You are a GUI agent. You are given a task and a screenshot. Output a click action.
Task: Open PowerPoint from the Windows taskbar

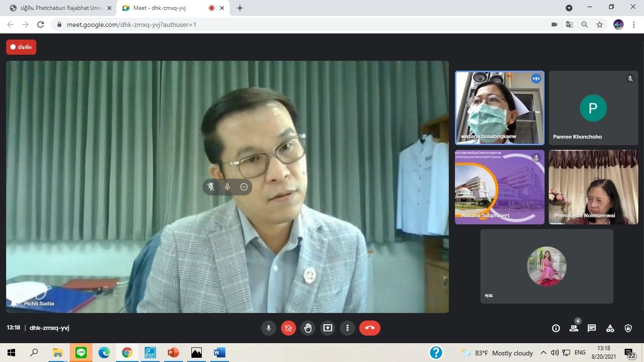(173, 353)
